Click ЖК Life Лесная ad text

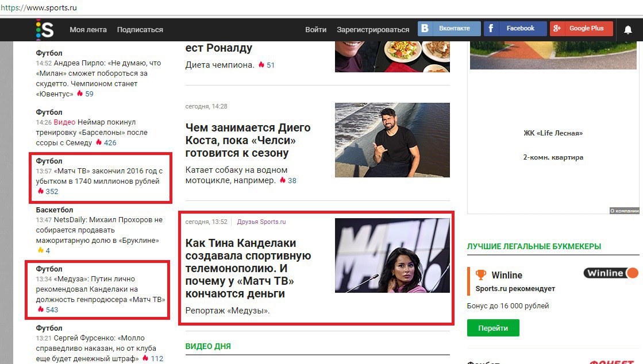553,133
